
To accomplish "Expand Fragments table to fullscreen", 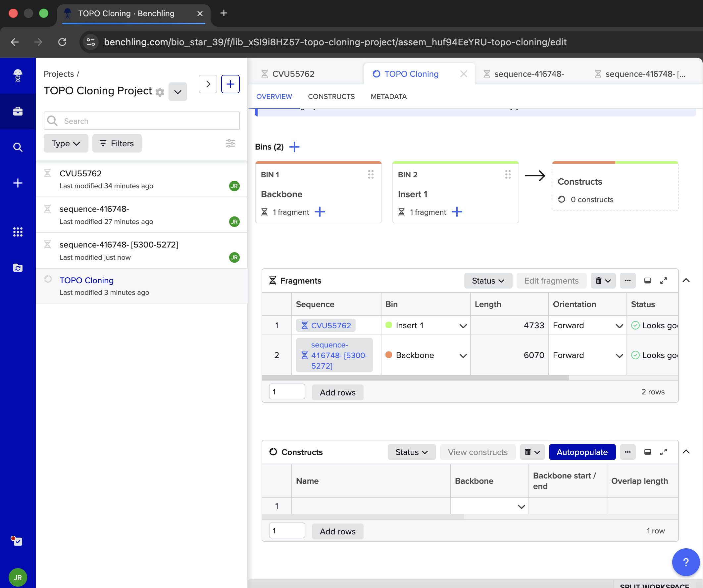I will pyautogui.click(x=664, y=281).
